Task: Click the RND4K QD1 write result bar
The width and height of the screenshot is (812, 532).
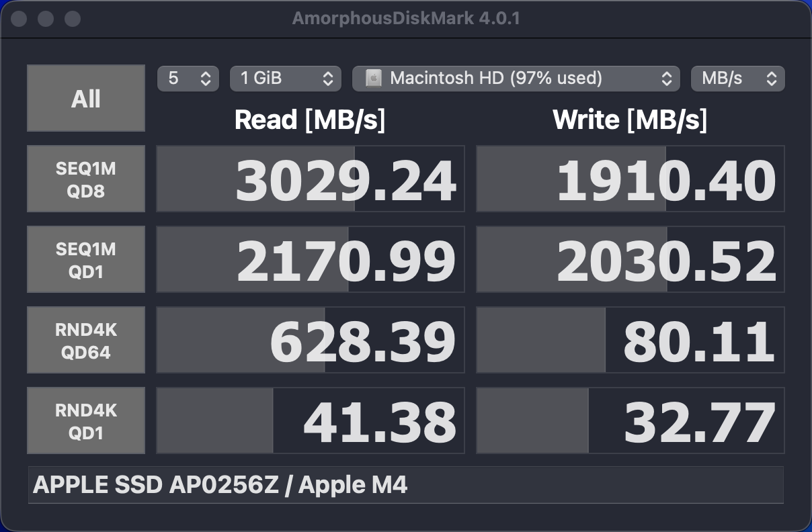Action: point(631,420)
